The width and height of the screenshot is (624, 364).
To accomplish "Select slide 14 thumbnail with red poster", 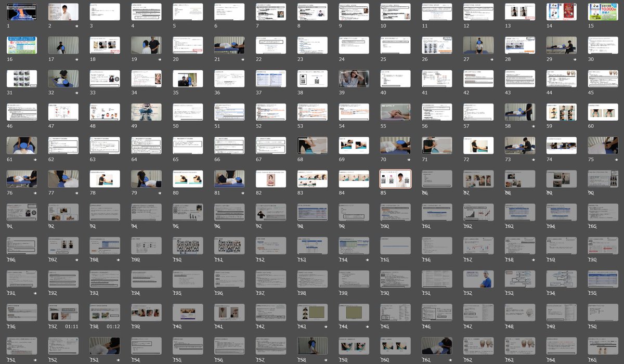I will point(562,12).
